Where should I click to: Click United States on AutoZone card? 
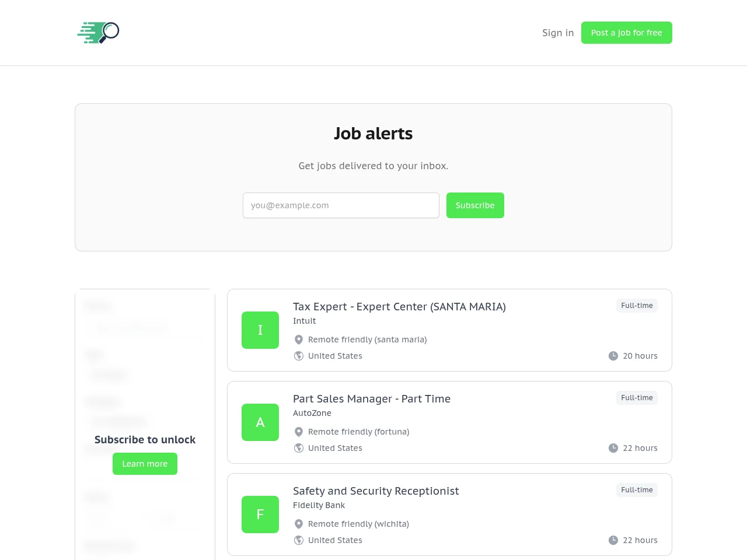335,448
